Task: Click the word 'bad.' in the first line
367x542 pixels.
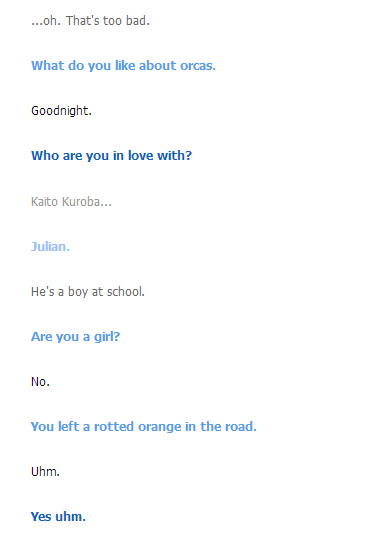Action: click(138, 21)
